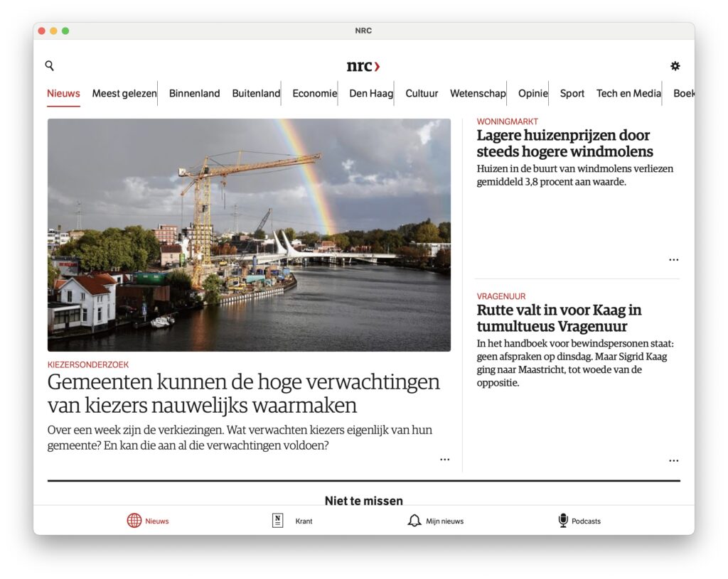This screenshot has height=579, width=728.
Task: Tap the globe Nieuws icon in bottom bar
Action: coord(134,521)
